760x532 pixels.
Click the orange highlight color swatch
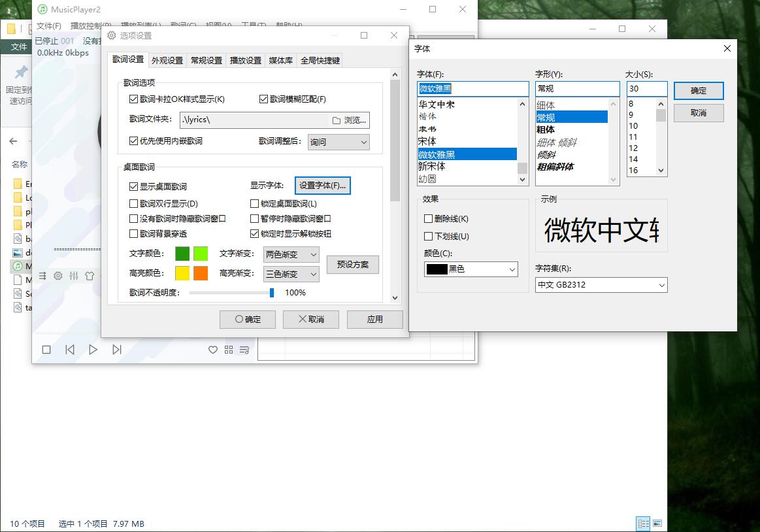[201, 273]
